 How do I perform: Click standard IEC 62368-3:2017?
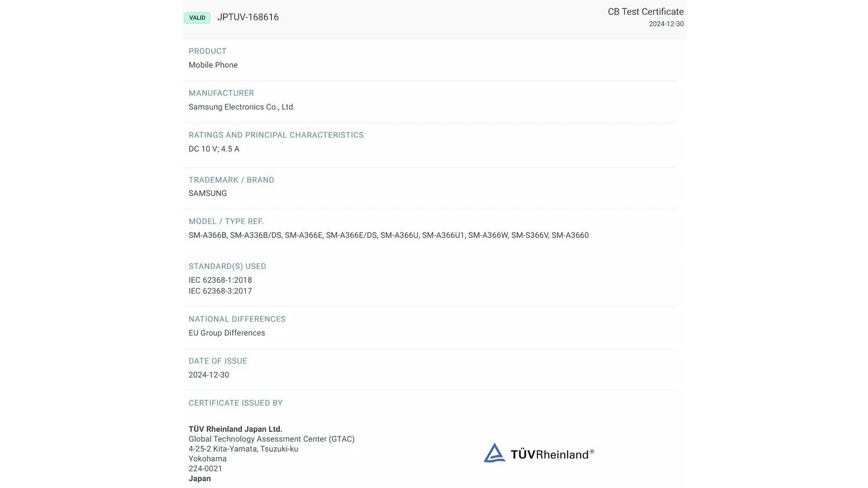(220, 291)
